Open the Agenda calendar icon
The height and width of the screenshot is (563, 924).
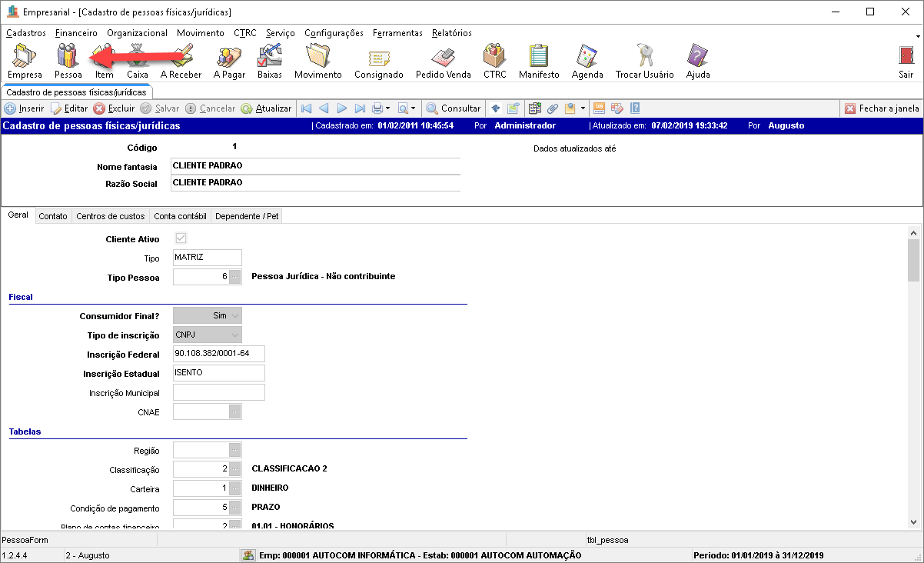click(587, 60)
